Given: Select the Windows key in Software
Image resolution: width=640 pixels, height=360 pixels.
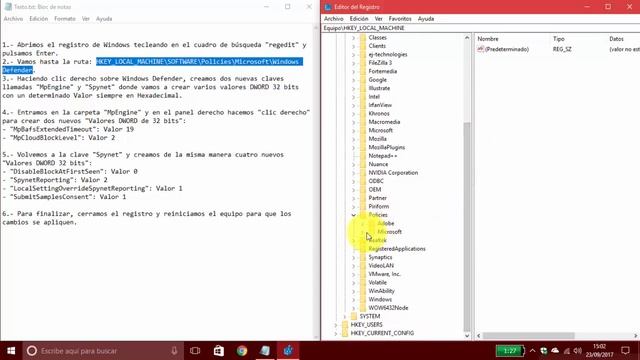Looking at the screenshot, I should [x=380, y=299].
